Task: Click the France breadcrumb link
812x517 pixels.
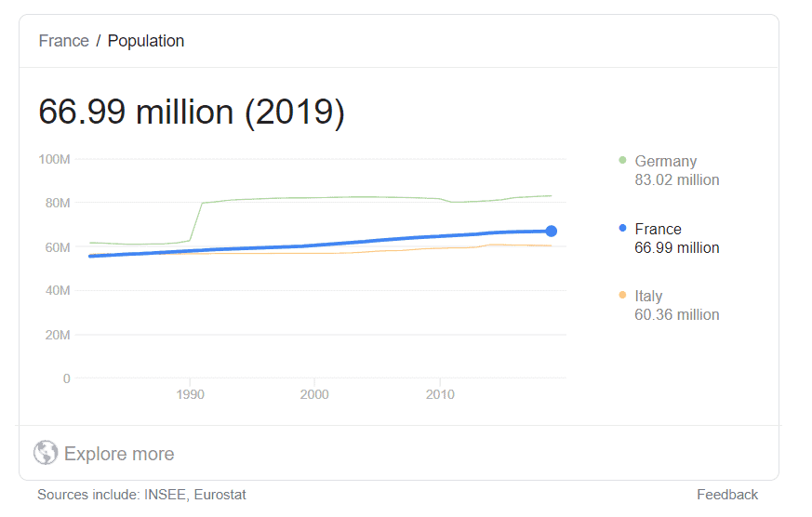Action: click(63, 41)
